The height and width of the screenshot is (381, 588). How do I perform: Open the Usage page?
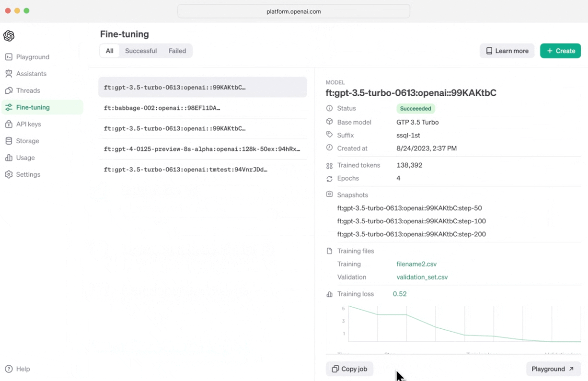[x=25, y=158]
